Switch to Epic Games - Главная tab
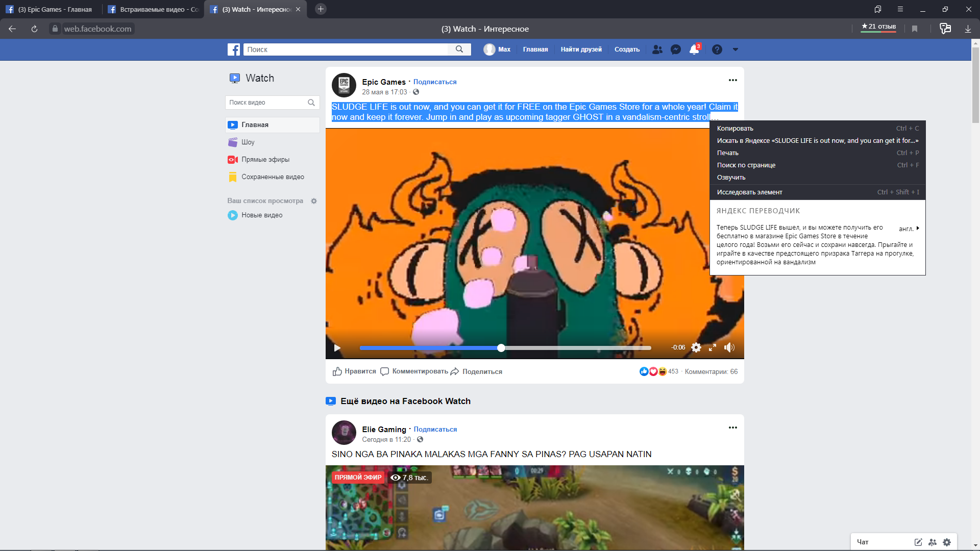Image resolution: width=980 pixels, height=551 pixels. (51, 9)
